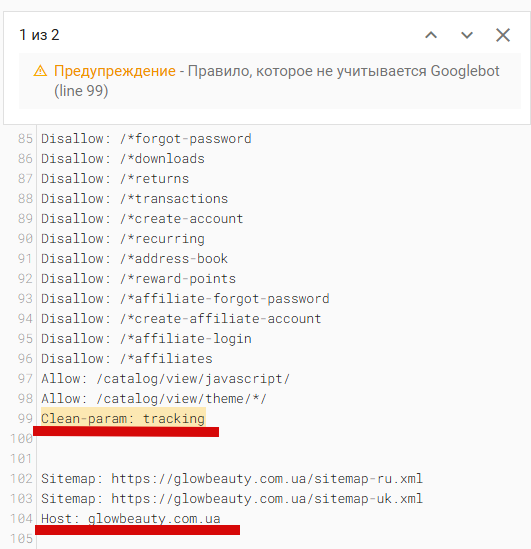Click Disallow /*forgot-password rule line
This screenshot has width=531, height=549.
(146, 139)
